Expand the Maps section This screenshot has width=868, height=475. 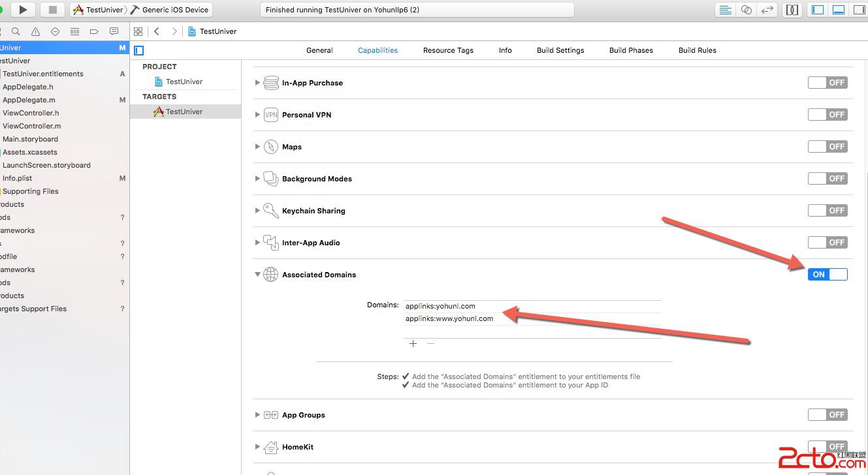click(257, 147)
